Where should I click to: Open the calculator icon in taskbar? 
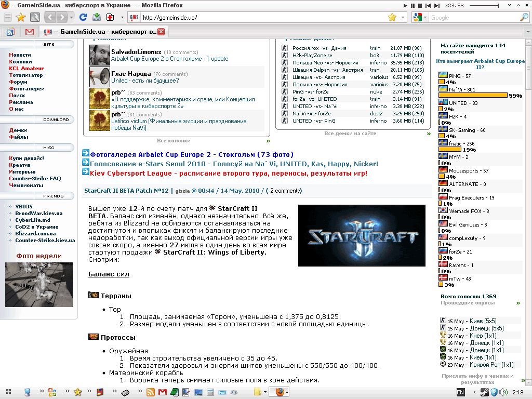pyautogui.click(x=210, y=392)
